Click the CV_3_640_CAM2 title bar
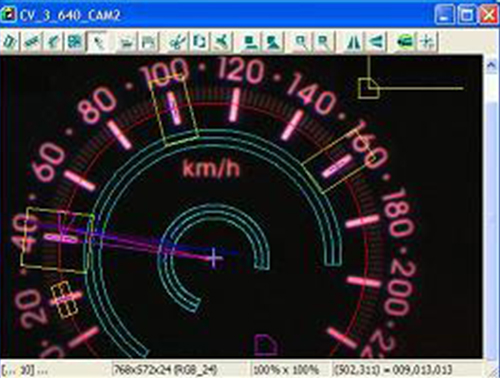Viewport: 500px width, 378px height. pos(217,15)
